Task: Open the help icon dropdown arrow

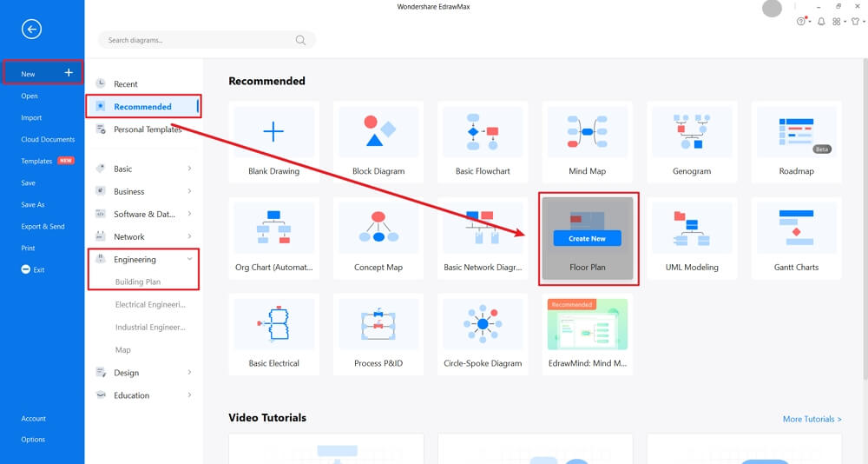Action: tap(809, 22)
